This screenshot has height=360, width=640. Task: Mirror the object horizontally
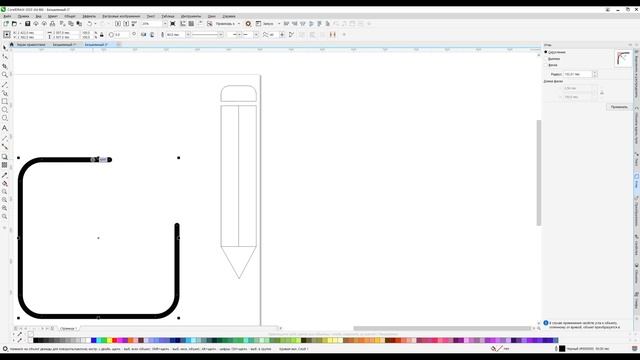pyautogui.click(x=143, y=35)
